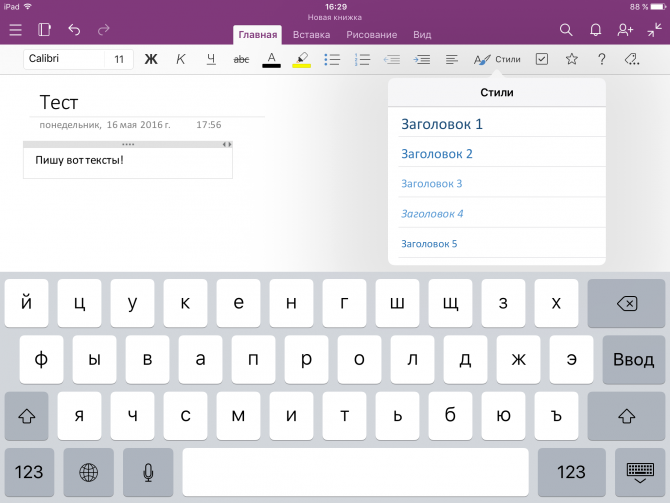Decrease the paragraph indent

click(392, 59)
